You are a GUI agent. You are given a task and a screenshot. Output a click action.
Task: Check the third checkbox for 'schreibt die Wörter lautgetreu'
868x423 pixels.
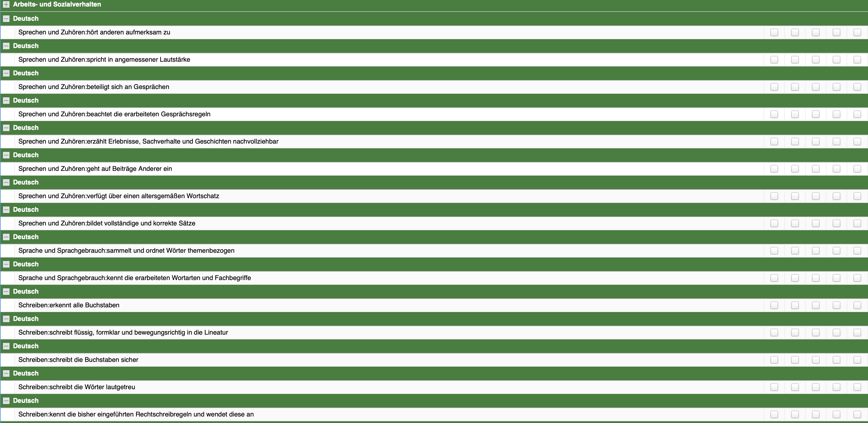pos(816,387)
